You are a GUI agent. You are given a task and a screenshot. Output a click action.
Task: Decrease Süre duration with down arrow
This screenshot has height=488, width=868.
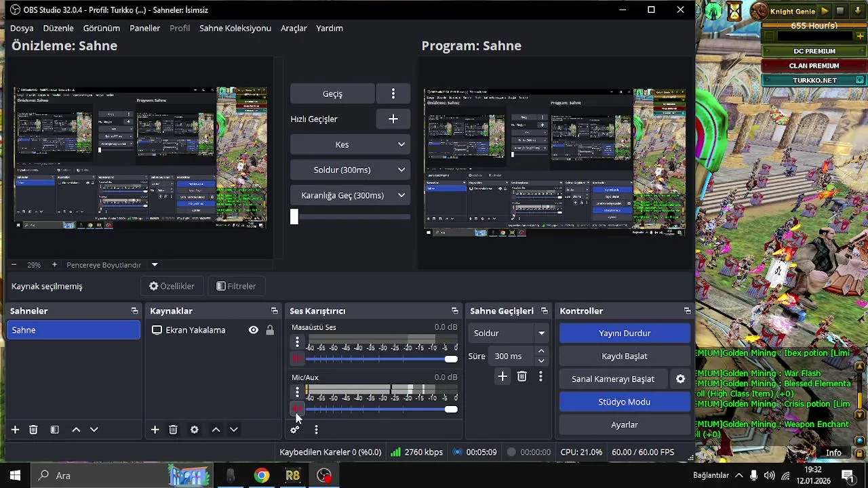tap(541, 361)
